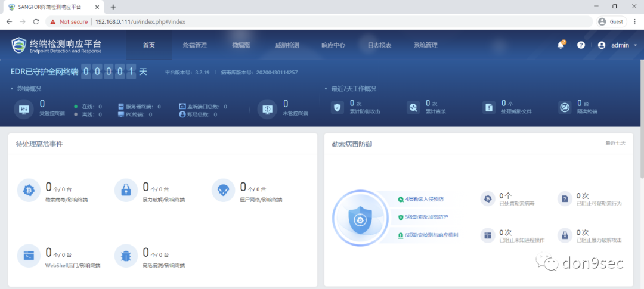644x289 pixels.
Task: Click the 最近七天 label
Action: coord(615,143)
